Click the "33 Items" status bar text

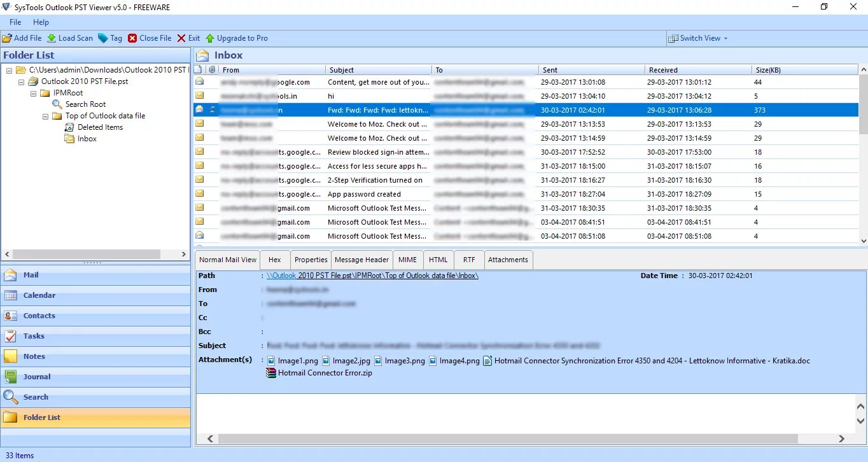19,456
